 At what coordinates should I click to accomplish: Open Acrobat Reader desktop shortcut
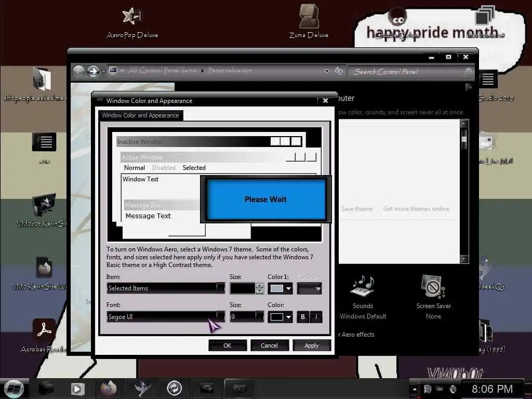click(44, 336)
